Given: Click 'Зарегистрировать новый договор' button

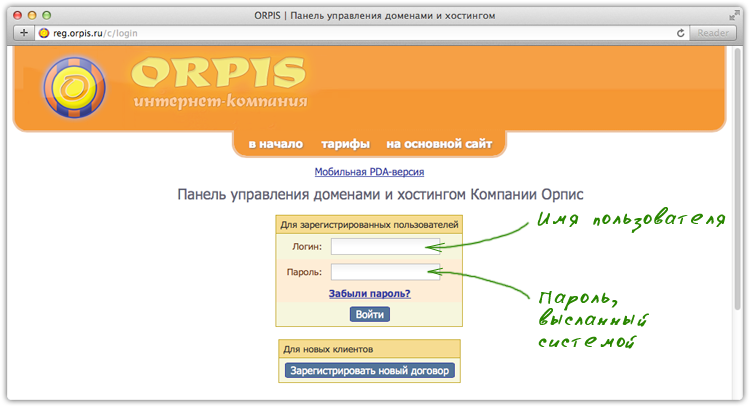Looking at the screenshot, I should point(370,371).
